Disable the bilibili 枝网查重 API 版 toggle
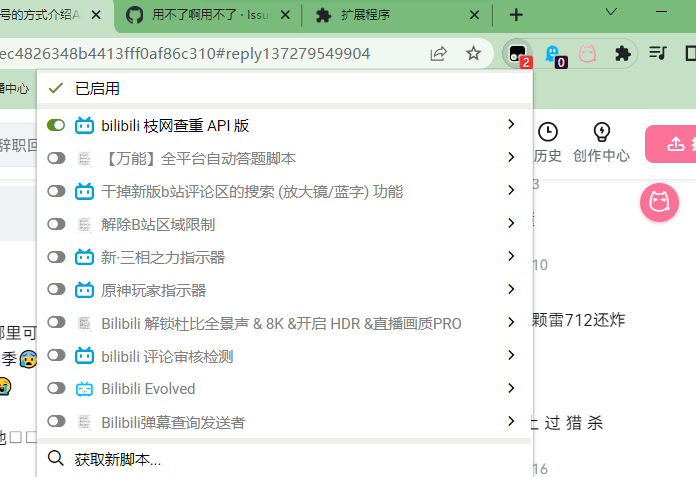This screenshot has width=696, height=477. click(56, 125)
